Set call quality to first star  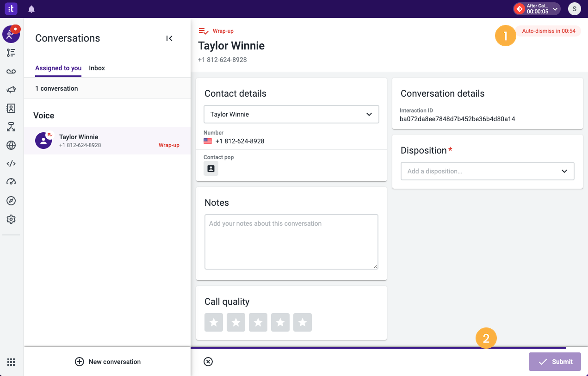pos(214,322)
